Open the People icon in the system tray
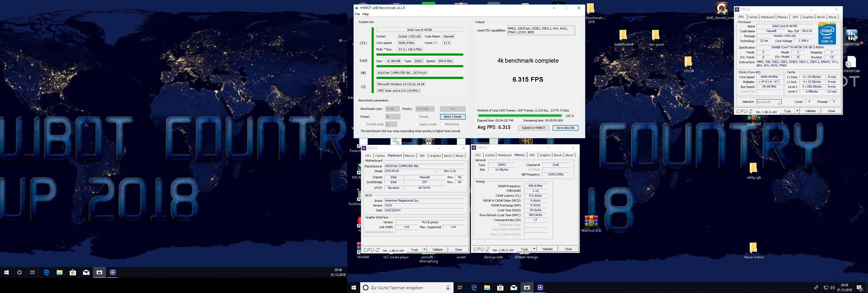868x293 pixels. (816, 288)
